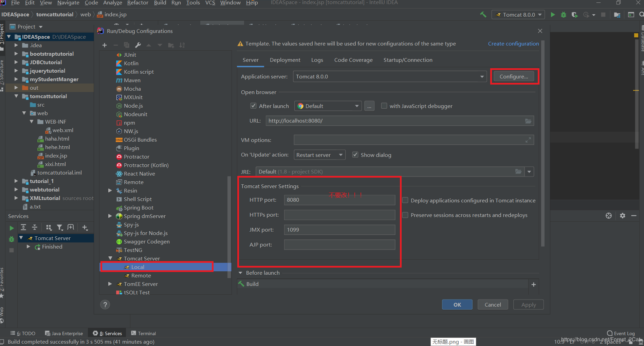
Task: Enable with JavaScript debugger checkbox
Action: coord(384,106)
